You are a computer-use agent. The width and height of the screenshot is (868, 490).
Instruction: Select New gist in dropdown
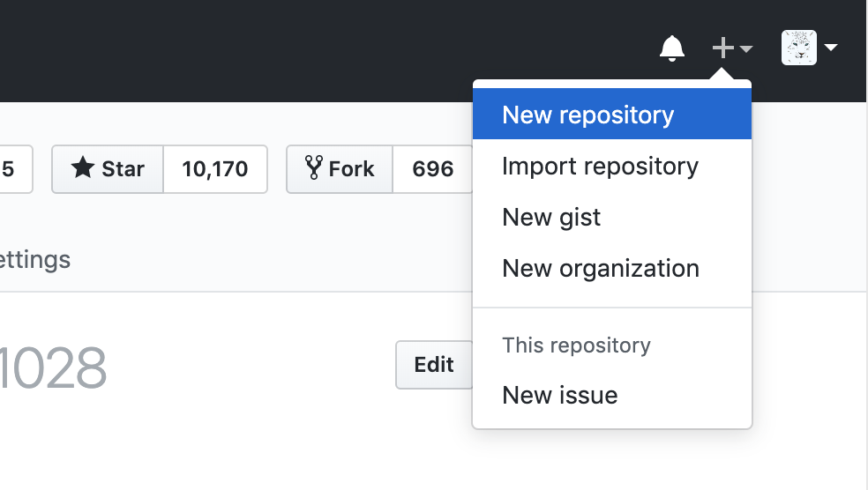pos(551,218)
